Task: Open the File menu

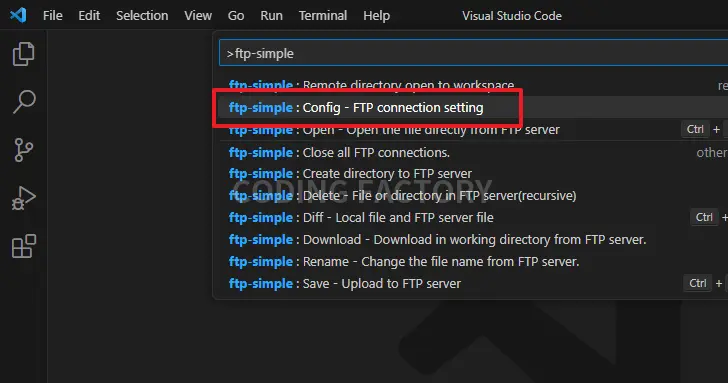Action: click(52, 15)
